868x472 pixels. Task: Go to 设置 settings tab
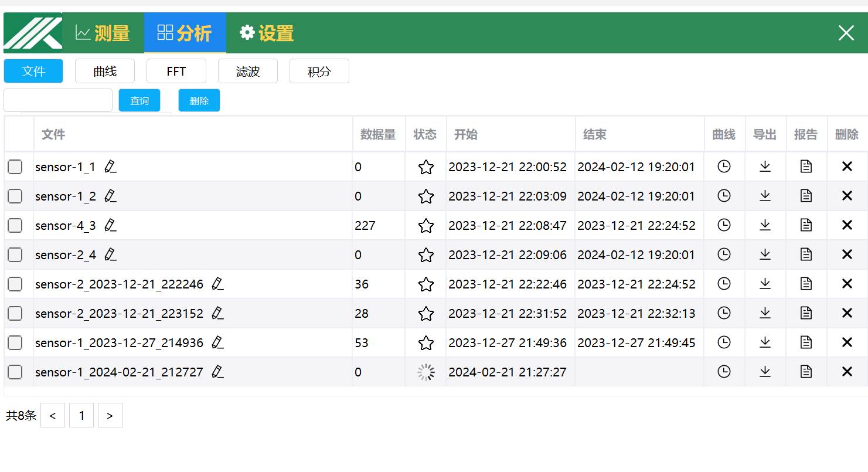click(267, 33)
